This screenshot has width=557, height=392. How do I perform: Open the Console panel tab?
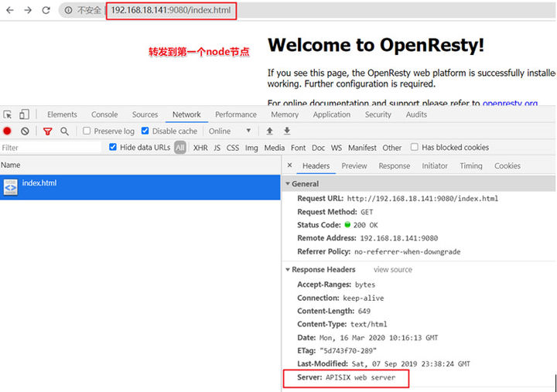[x=104, y=114]
